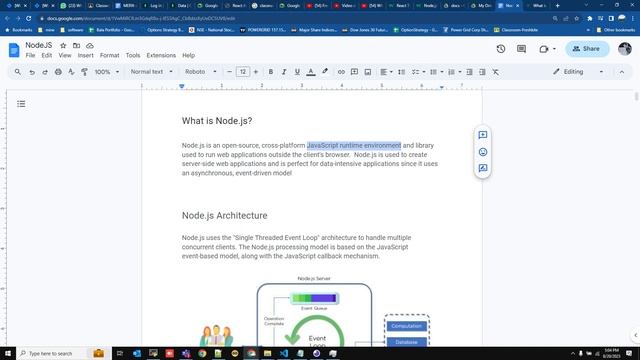Clear formatting of selection
The height and width of the screenshot is (360, 640).
click(x=496, y=72)
